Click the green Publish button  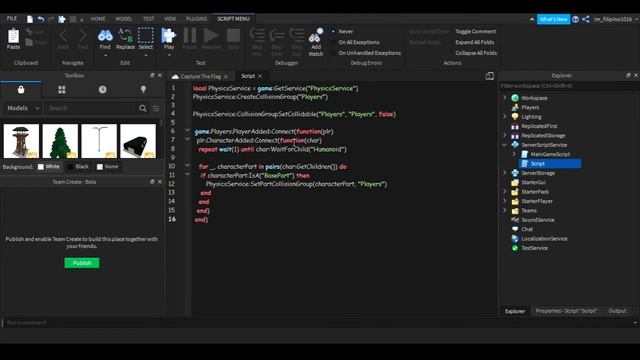coord(82,263)
